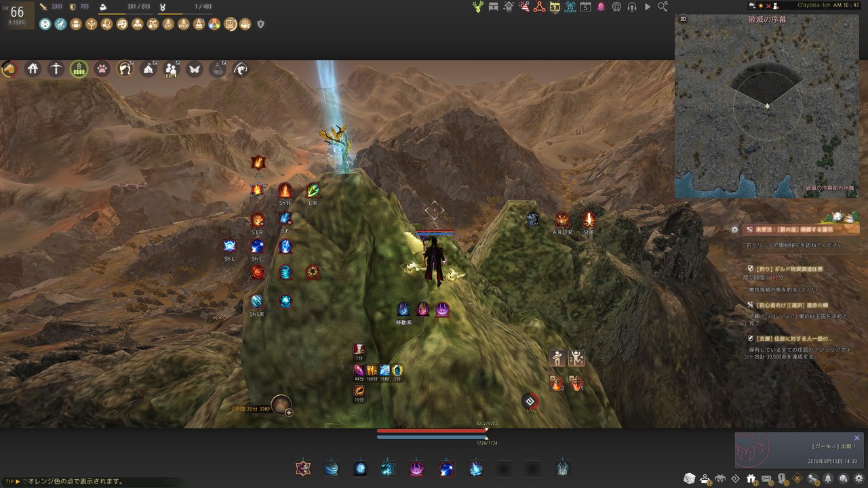Click the 破滅の序幕 region name
868x488 pixels.
coord(767,20)
